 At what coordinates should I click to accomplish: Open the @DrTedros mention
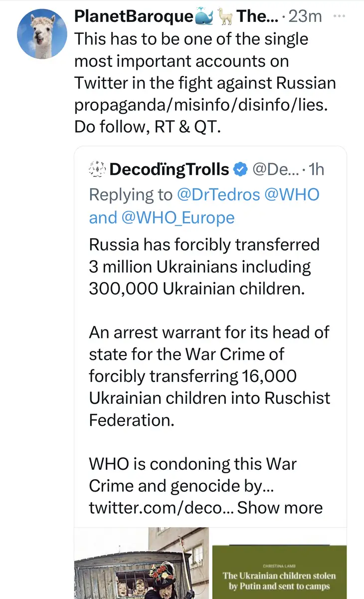[x=218, y=194]
